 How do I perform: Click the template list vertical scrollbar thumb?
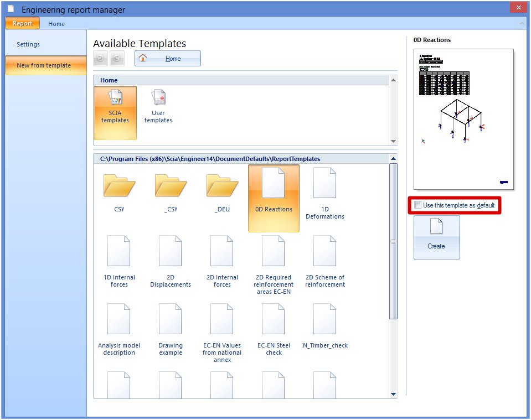point(393,241)
